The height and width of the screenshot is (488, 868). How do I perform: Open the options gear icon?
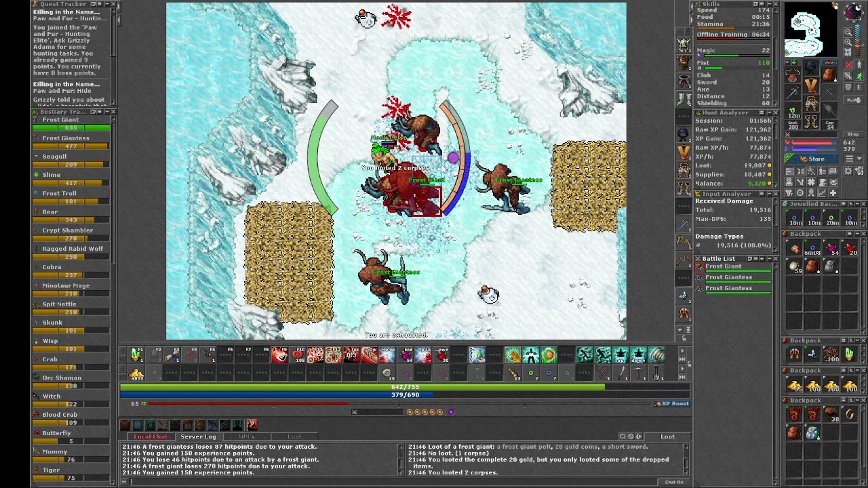tap(848, 171)
